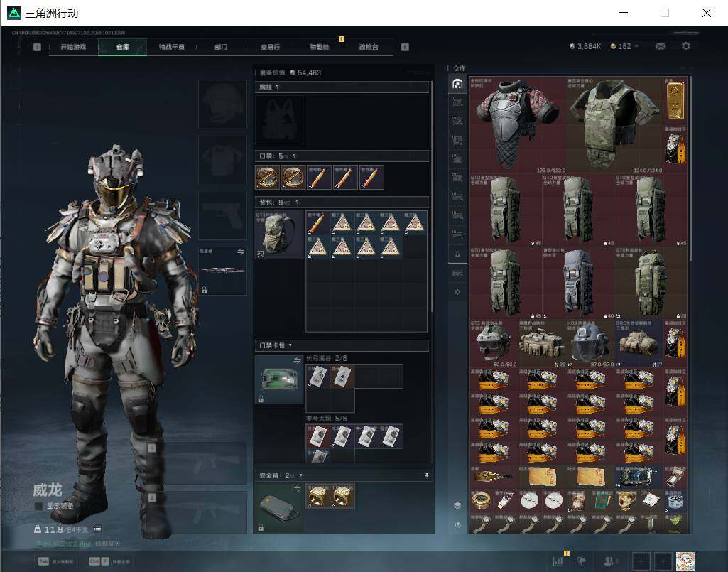Toggle the pin icon on the 安全箱 header
This screenshot has width=728, height=572.
click(427, 475)
